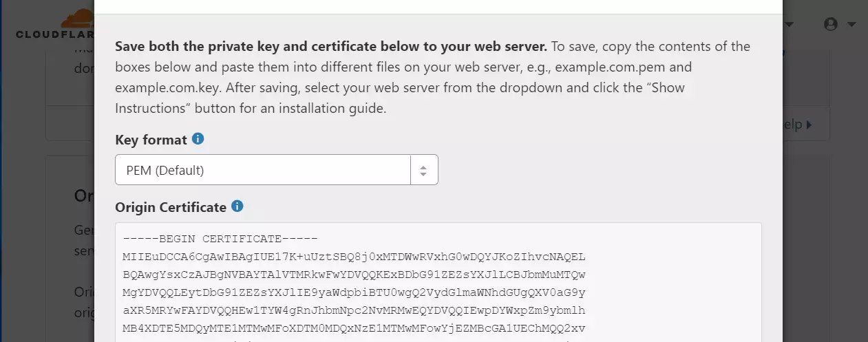Click the certificate line starting with MB4XDTE5
This screenshot has width=868, height=342.
pos(354,328)
